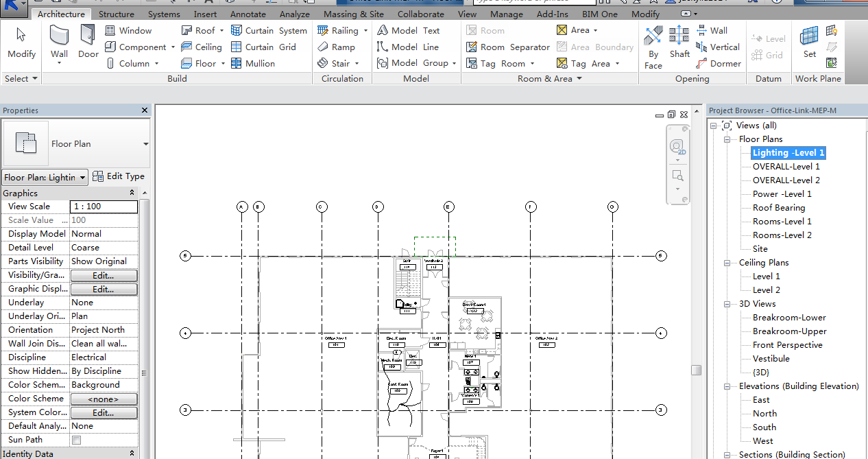The height and width of the screenshot is (459, 868).
Task: Collapse the 3D Views tree node
Action: pos(727,304)
